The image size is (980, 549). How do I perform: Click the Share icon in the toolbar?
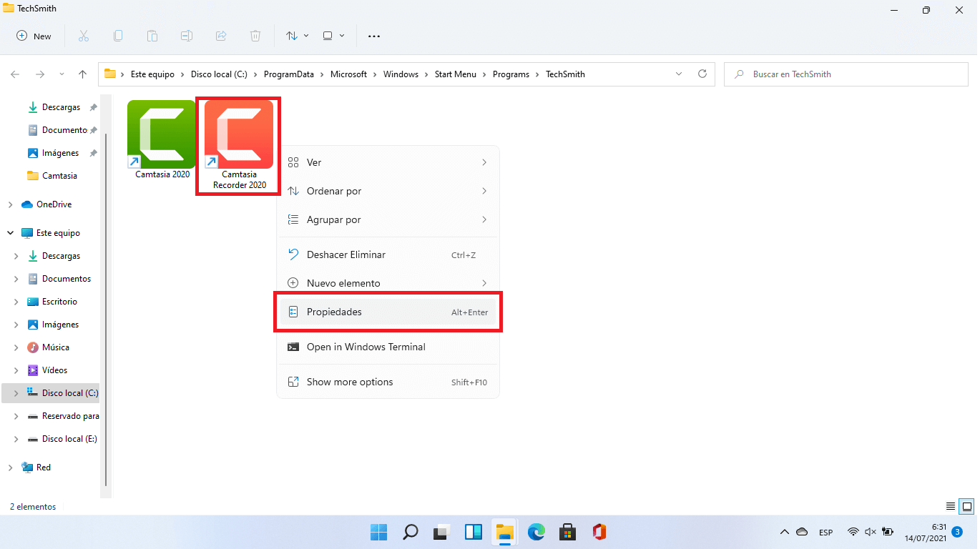coord(221,36)
